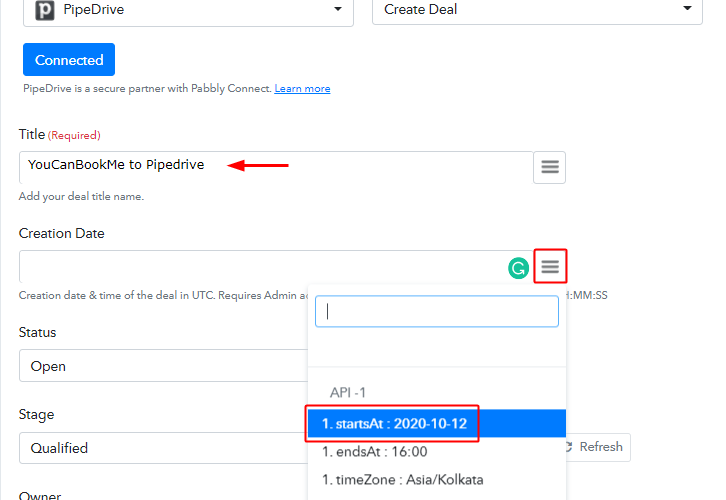Click the Refresh button
The image size is (726, 500).
(598, 447)
